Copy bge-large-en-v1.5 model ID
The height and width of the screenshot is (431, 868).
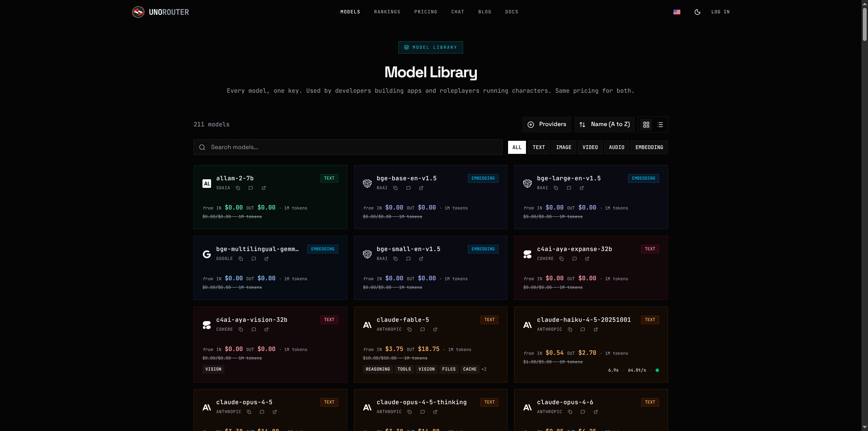click(556, 188)
